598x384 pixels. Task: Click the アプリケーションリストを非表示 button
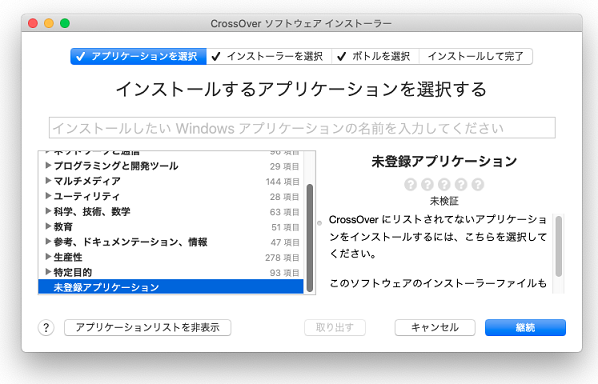[x=148, y=328]
